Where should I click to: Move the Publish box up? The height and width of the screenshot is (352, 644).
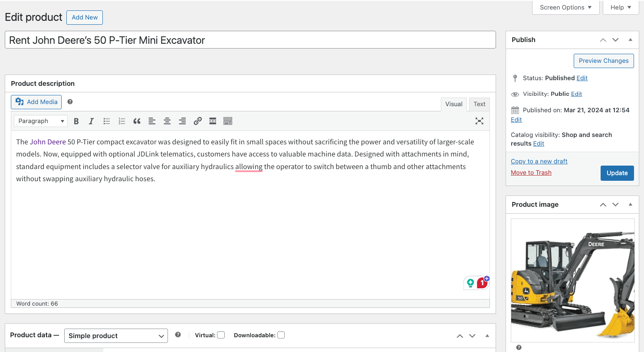point(603,40)
